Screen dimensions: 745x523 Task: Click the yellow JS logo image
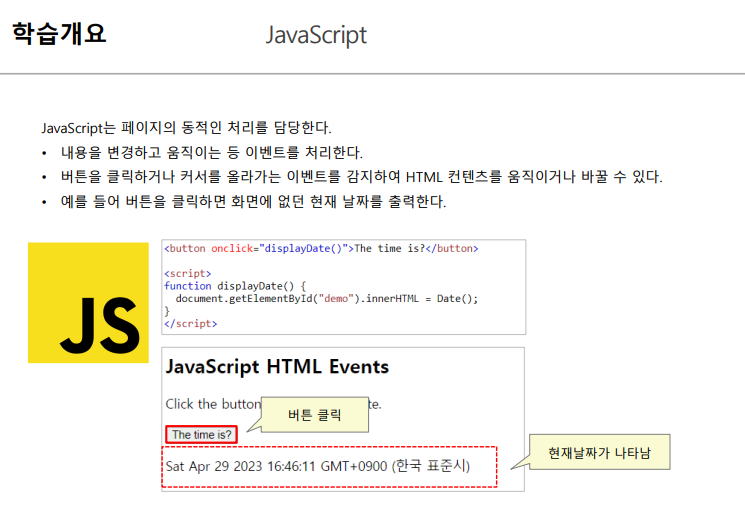pos(88,303)
